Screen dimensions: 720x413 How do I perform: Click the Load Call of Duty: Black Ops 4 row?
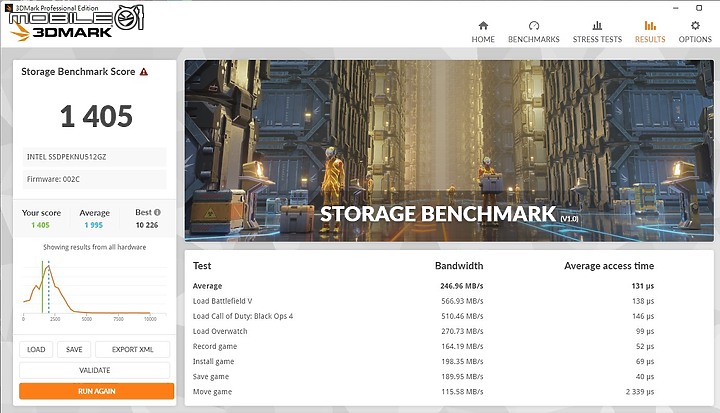click(x=423, y=317)
